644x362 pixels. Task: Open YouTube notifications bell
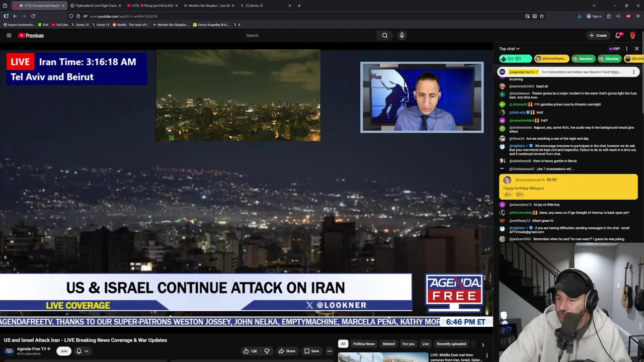[x=618, y=35]
